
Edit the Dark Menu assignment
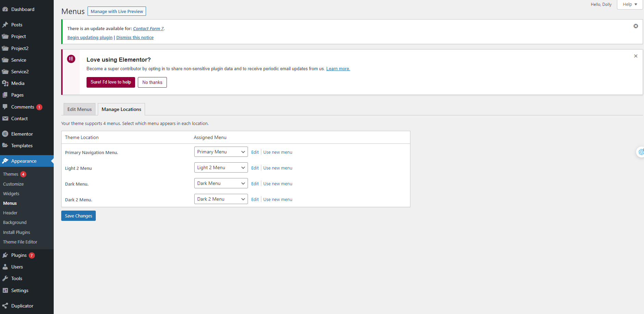coord(255,184)
